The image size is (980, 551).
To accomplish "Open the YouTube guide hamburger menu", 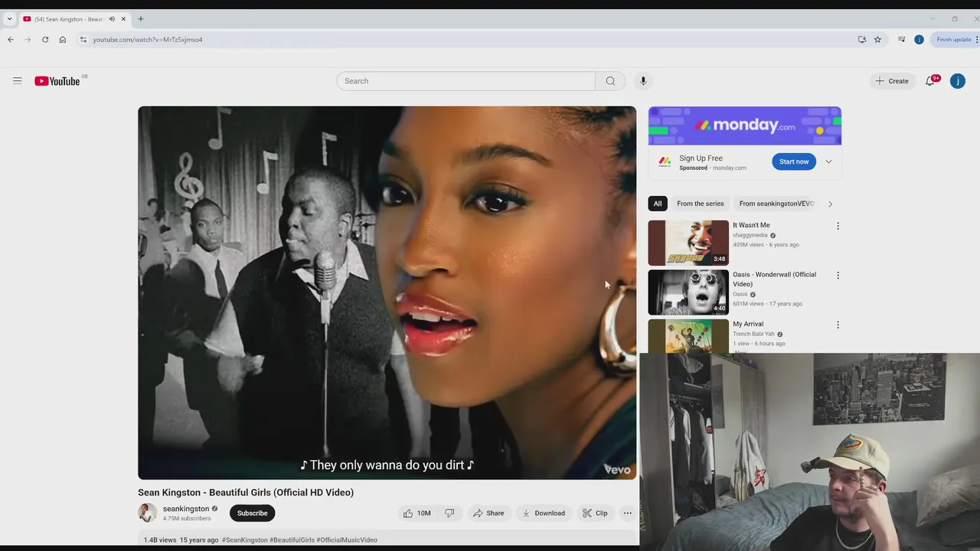I will tap(17, 80).
